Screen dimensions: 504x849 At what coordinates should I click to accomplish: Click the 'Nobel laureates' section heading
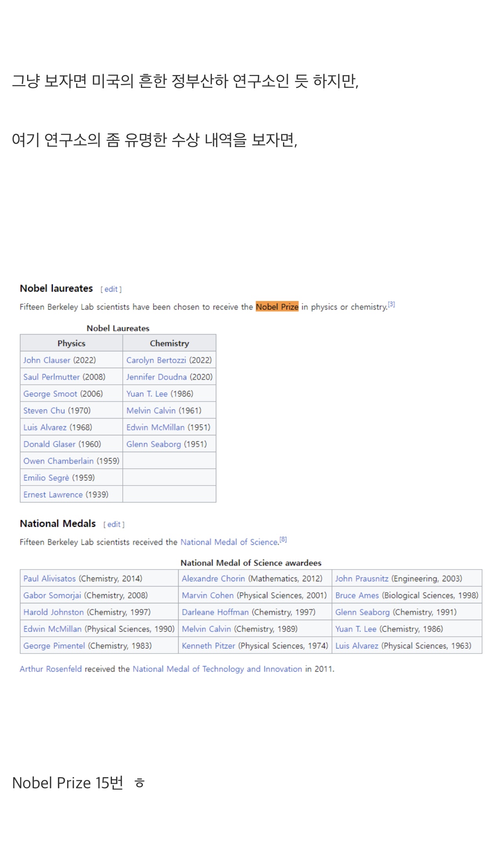click(x=57, y=288)
